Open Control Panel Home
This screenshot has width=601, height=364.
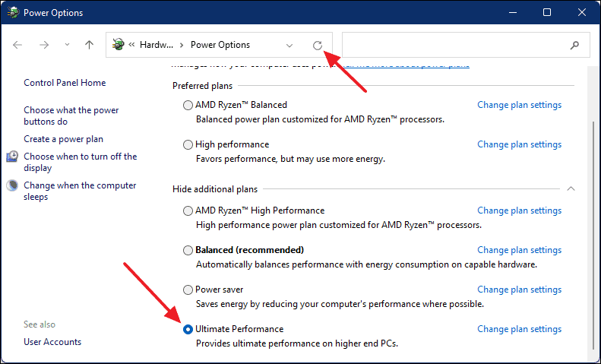point(65,83)
